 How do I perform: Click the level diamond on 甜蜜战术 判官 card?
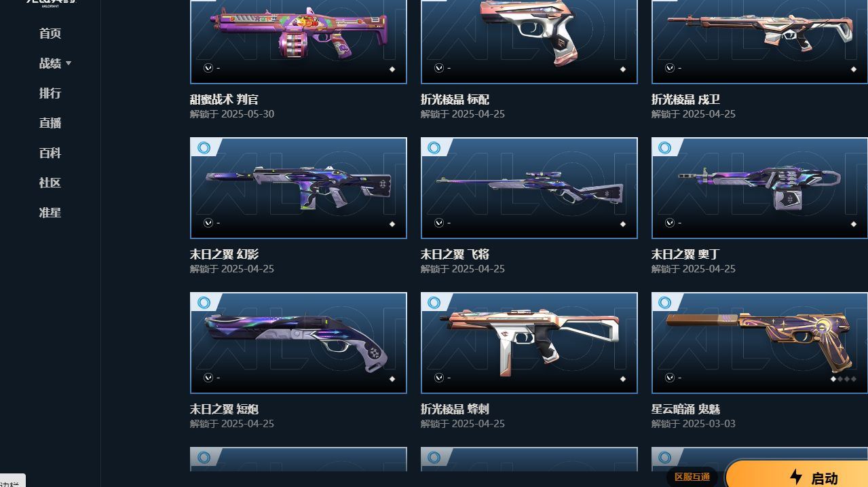392,69
